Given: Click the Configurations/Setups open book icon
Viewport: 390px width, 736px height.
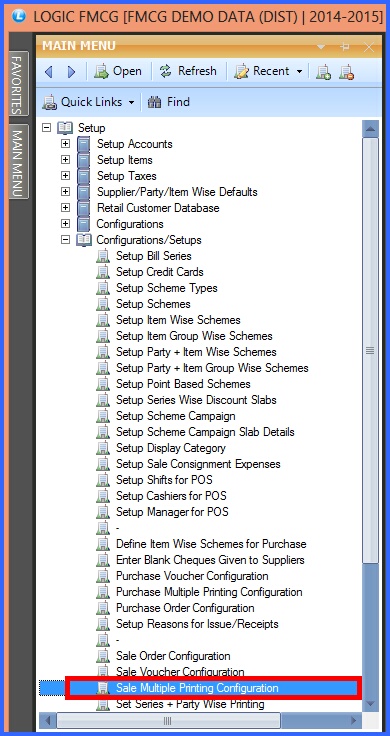Looking at the screenshot, I should click(84, 239).
